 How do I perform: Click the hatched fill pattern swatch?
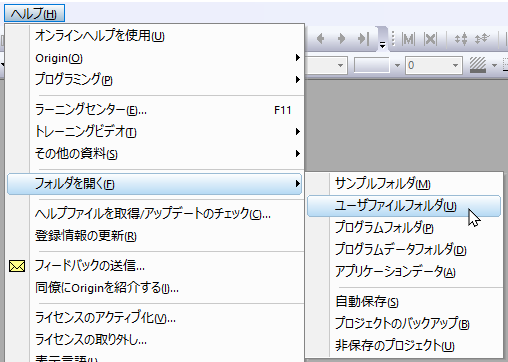point(478,65)
